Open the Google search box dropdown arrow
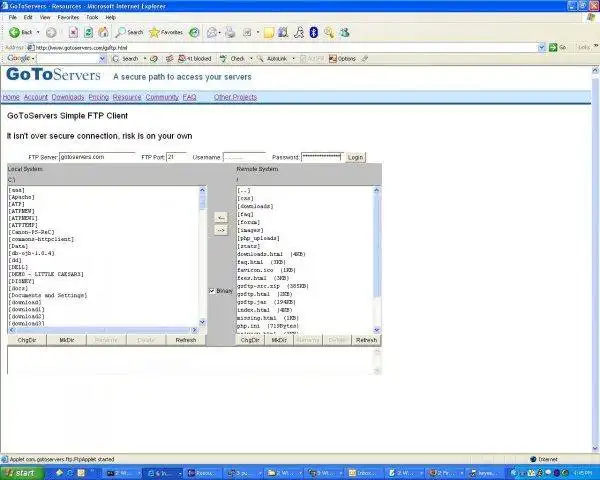Screen dimensions: 600x480 pos(102,59)
